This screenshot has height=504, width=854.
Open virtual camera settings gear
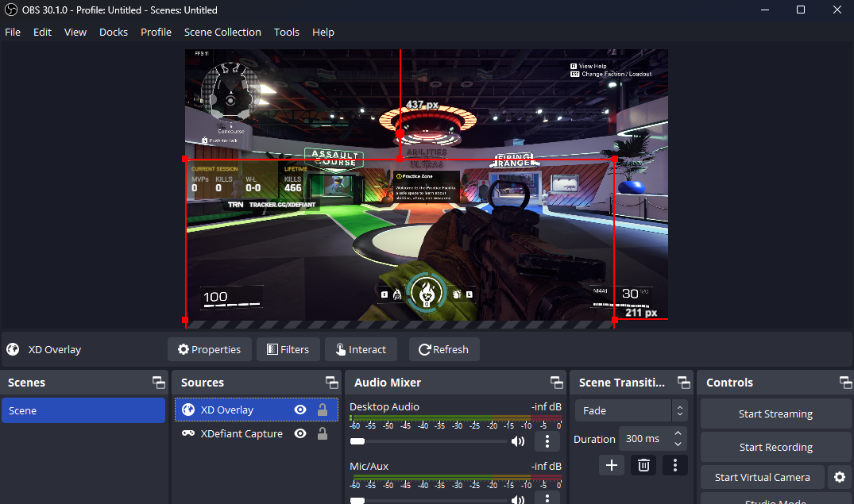839,477
